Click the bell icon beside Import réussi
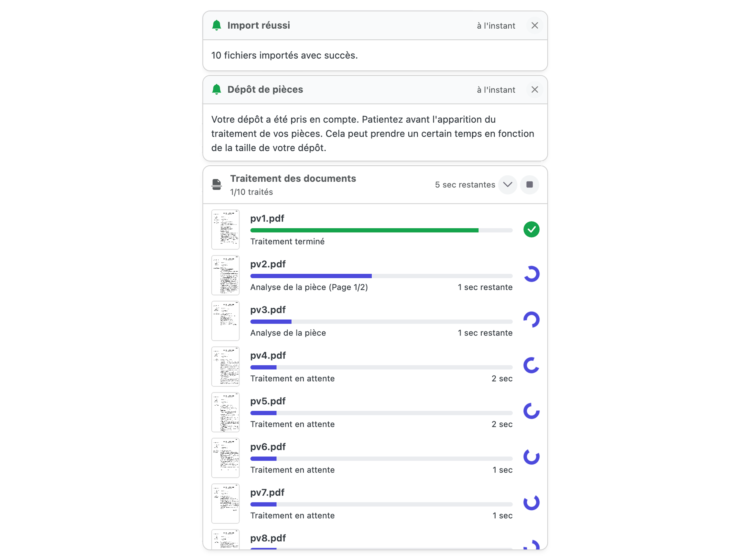This screenshot has width=750, height=560. (x=216, y=25)
